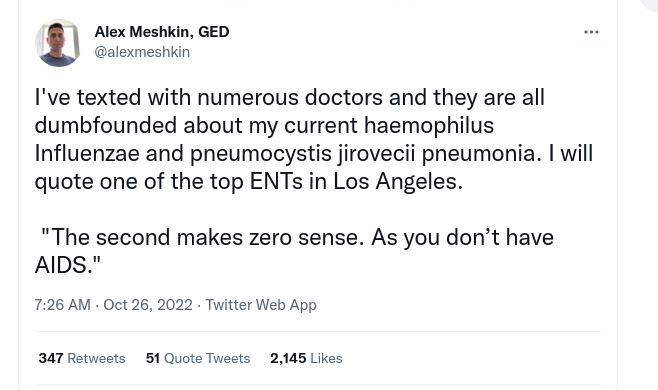This screenshot has height=390, width=658.
Task: Click the 7:26 AM timestamp
Action: point(63,305)
